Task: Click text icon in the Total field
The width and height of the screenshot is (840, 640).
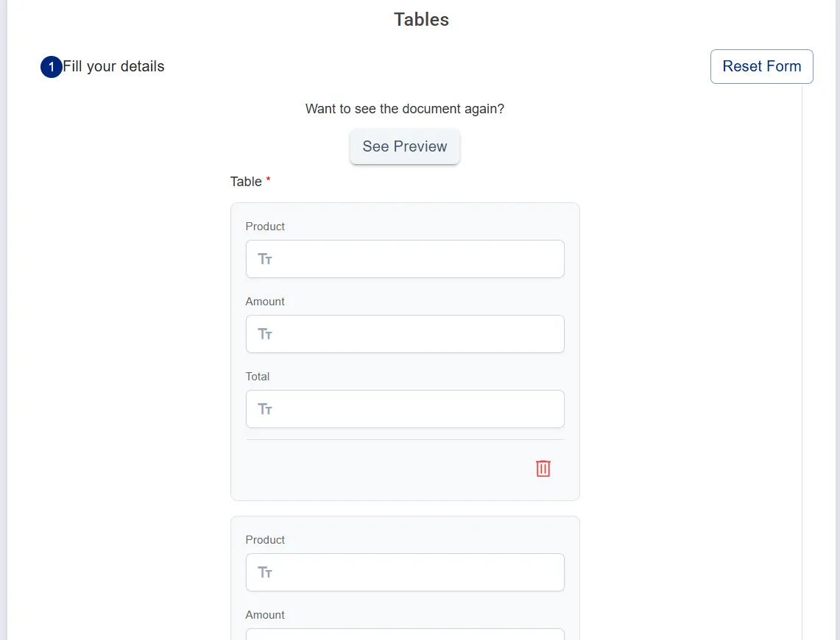Action: point(265,409)
